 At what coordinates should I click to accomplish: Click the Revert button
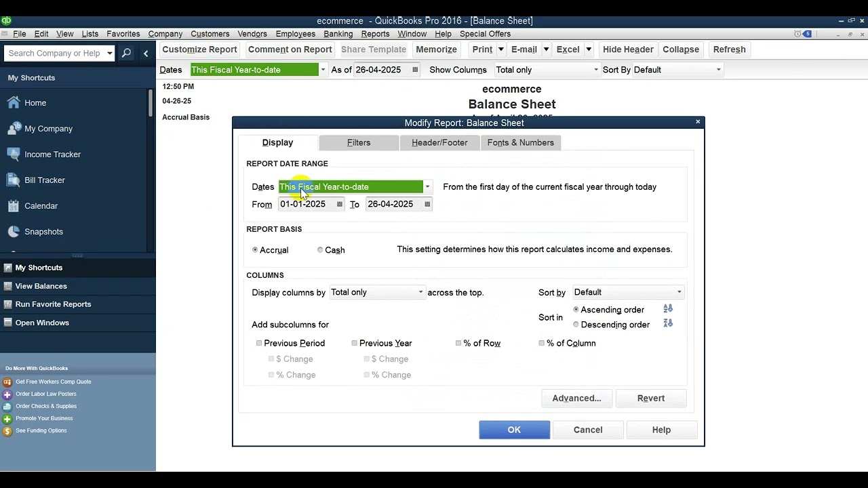[651, 399]
